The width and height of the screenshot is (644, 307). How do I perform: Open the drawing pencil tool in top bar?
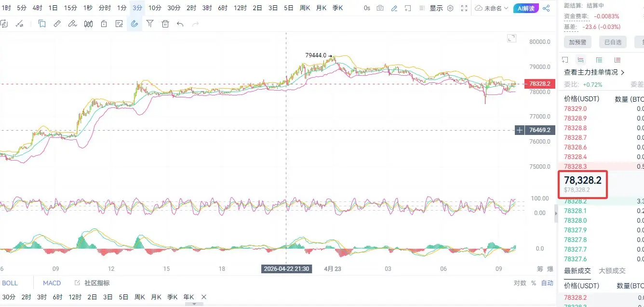394,8
